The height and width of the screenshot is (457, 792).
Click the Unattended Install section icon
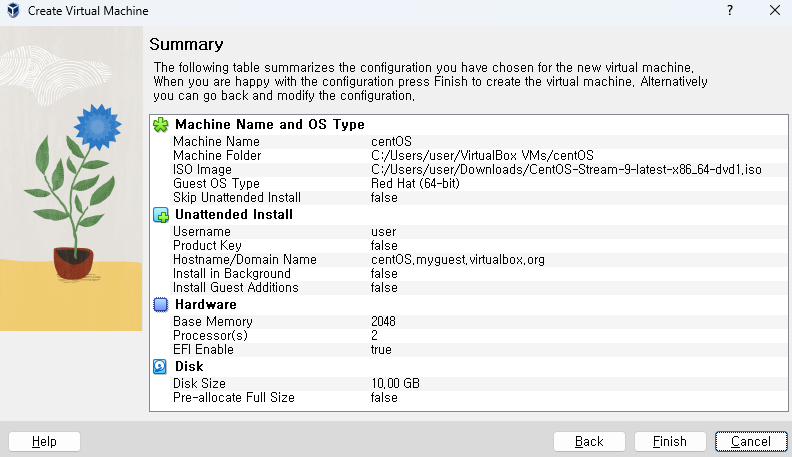(161, 215)
